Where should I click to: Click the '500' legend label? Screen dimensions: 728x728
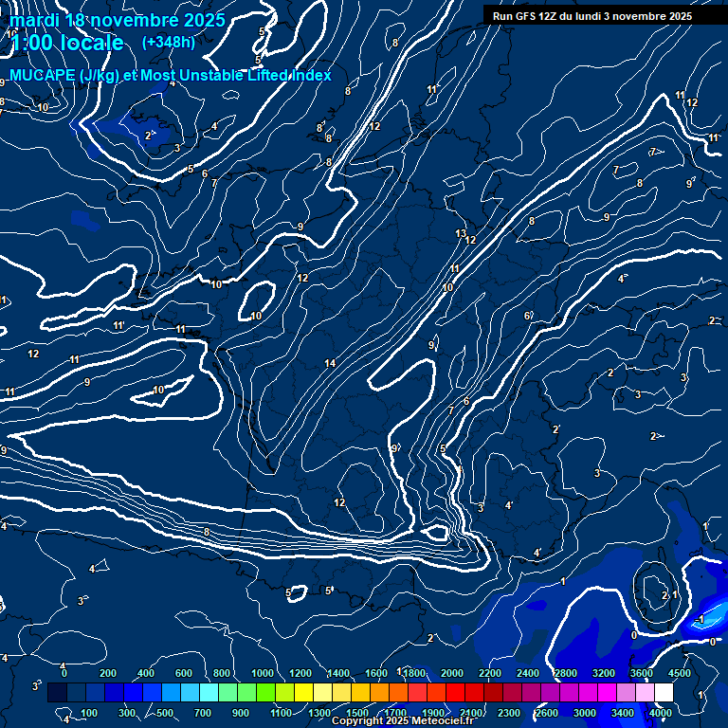165,713
